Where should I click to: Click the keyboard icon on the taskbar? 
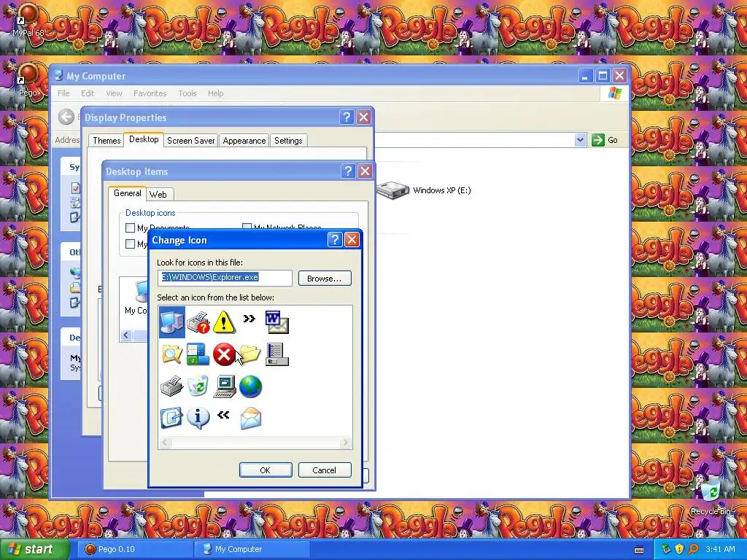coord(639,550)
